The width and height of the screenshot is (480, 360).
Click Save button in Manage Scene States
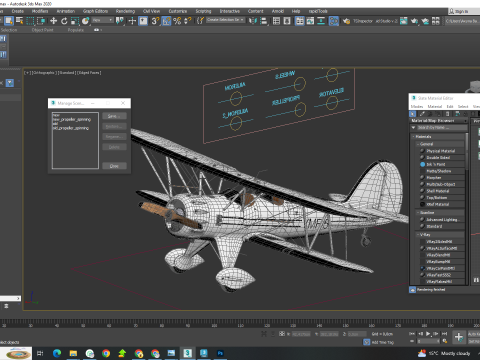114,116
